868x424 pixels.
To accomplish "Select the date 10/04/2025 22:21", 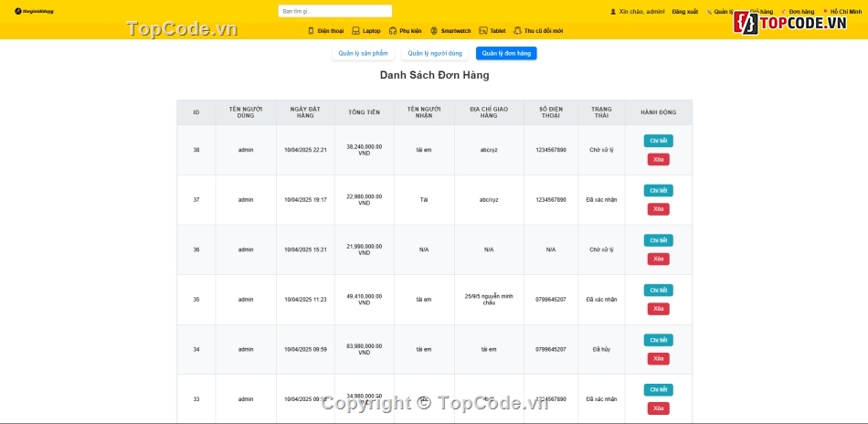I will [305, 150].
